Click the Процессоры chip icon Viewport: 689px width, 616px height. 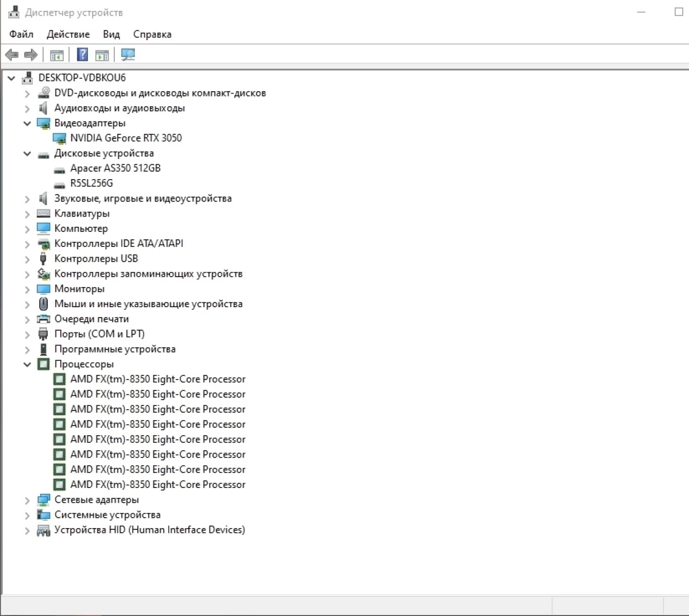coord(44,364)
